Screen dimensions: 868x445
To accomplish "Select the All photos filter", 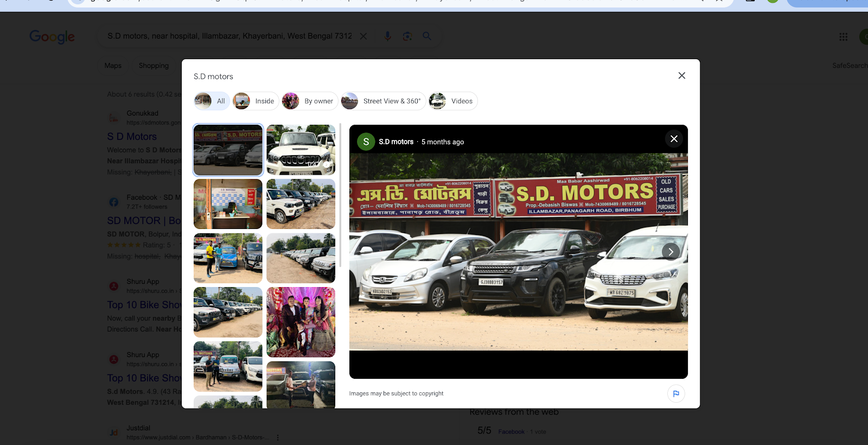I will click(x=212, y=101).
